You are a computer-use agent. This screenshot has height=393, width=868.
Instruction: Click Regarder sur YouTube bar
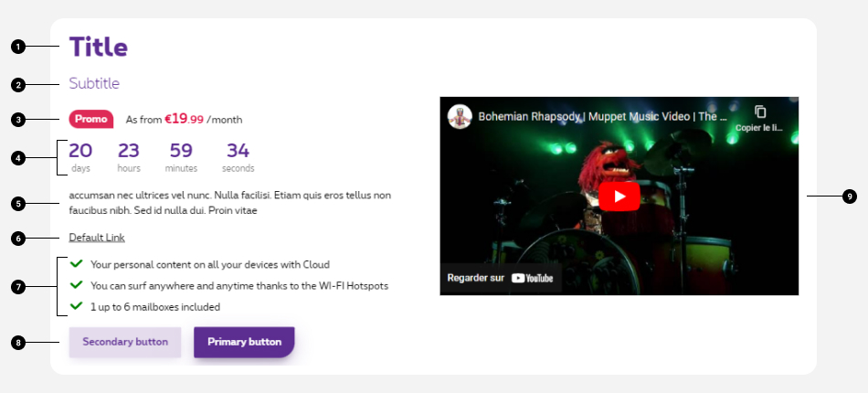click(x=501, y=278)
